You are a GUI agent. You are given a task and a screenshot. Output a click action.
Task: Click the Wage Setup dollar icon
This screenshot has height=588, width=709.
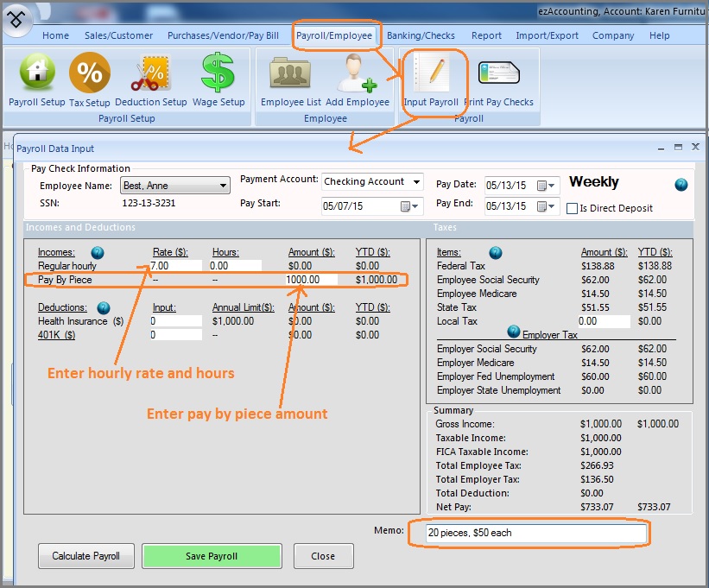point(218,73)
